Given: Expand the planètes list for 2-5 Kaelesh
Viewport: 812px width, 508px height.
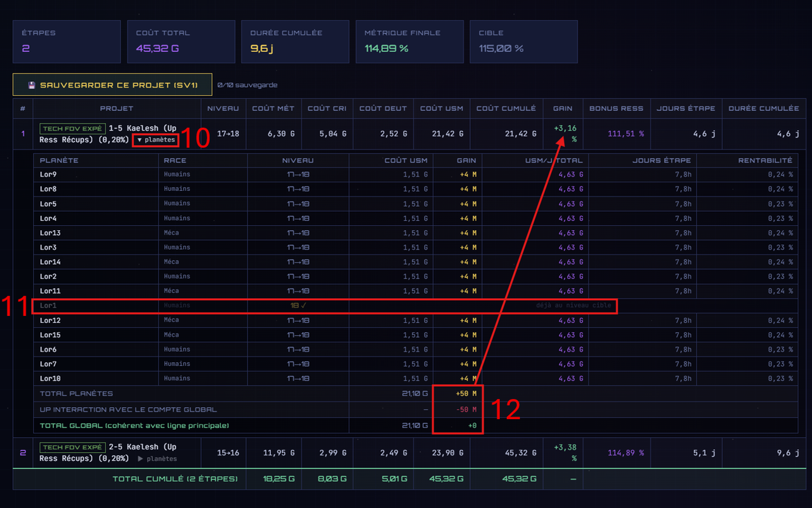Looking at the screenshot, I should click(x=157, y=459).
